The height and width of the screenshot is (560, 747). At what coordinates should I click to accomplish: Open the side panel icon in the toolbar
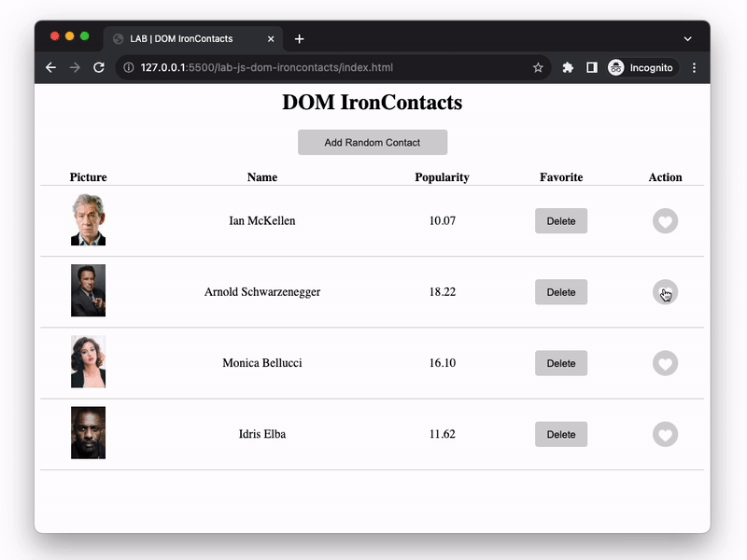coord(592,68)
